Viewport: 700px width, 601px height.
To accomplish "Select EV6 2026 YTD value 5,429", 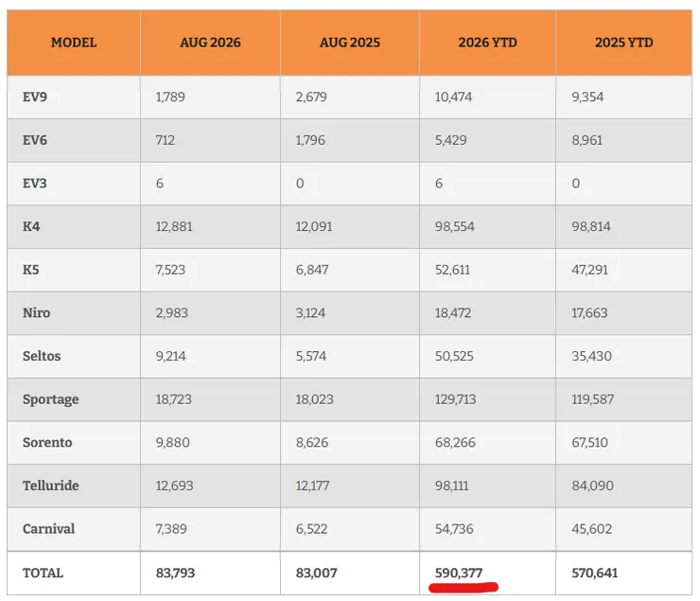I will (451, 140).
